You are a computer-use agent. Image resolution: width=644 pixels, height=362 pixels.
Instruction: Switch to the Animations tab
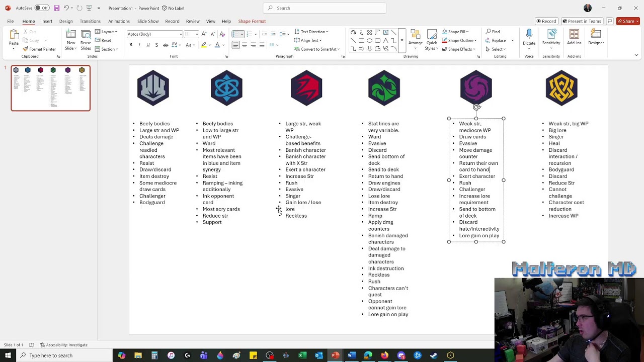(x=119, y=21)
